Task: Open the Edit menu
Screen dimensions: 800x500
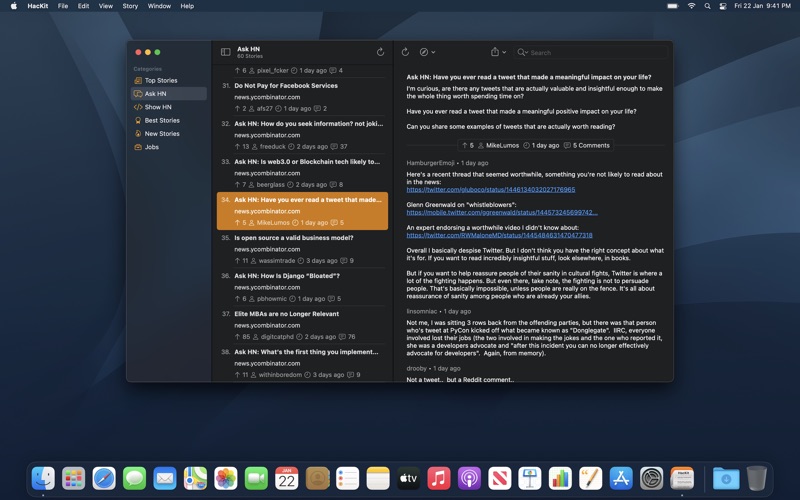Action: pyautogui.click(x=83, y=6)
